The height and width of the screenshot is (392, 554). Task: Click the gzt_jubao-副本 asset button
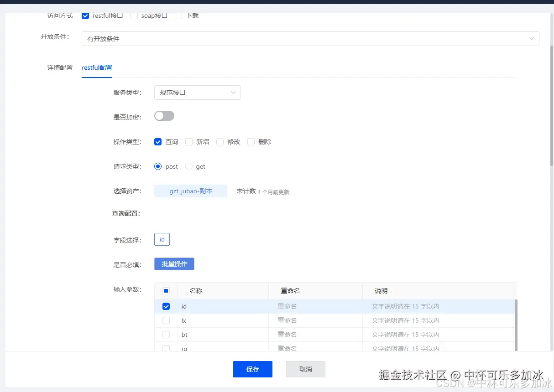(x=191, y=191)
